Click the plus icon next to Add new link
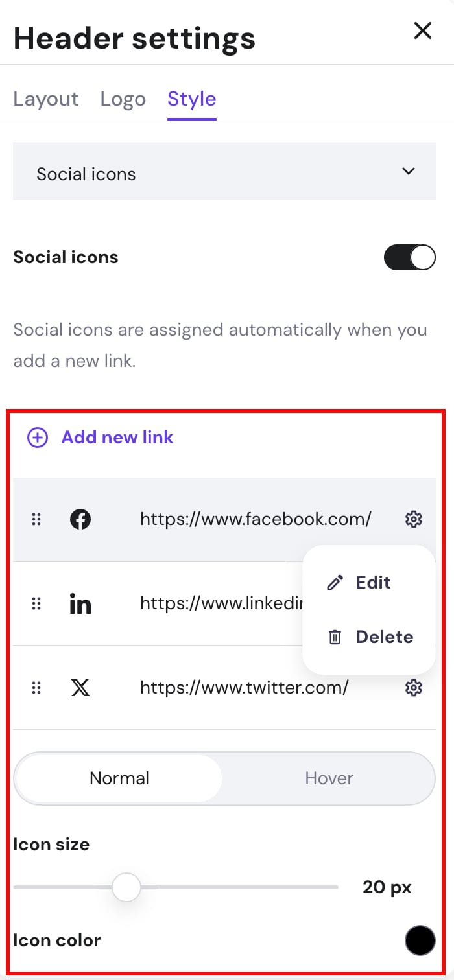The width and height of the screenshot is (454, 980). 37,437
